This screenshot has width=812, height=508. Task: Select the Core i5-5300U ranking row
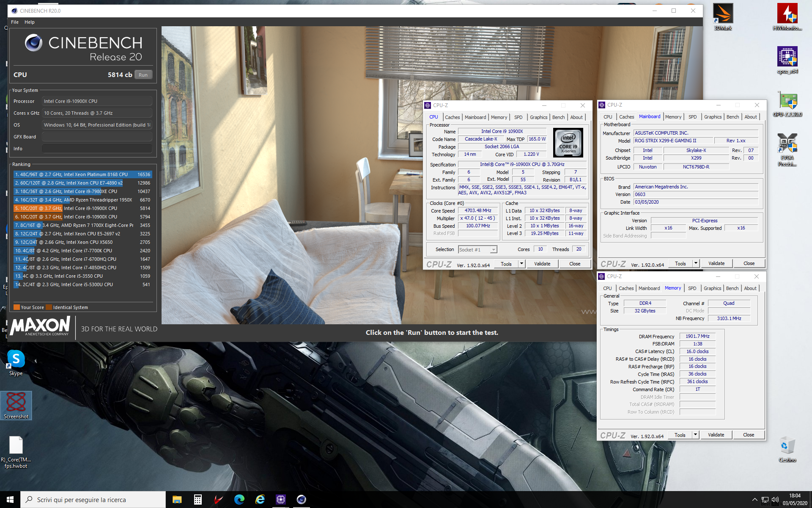click(82, 284)
